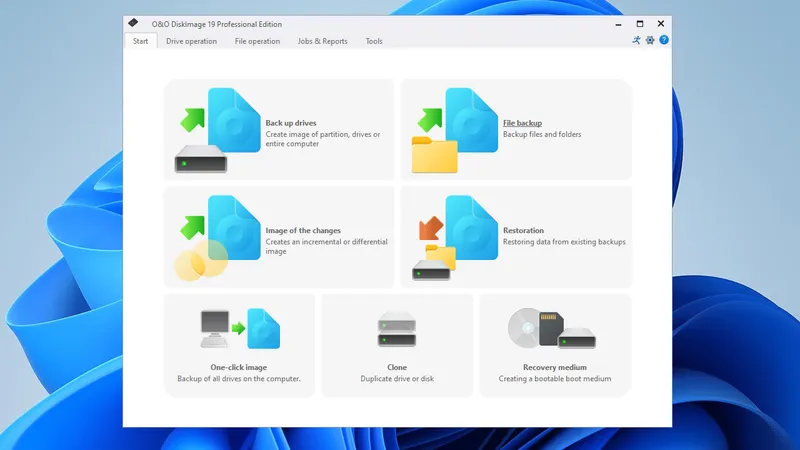Image resolution: width=800 pixels, height=450 pixels.
Task: Open the File operation tab
Action: 257,41
